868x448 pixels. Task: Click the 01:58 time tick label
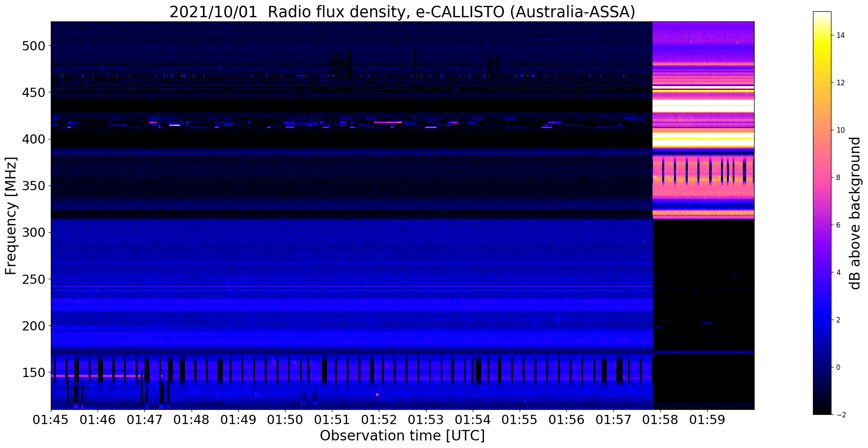660,420
